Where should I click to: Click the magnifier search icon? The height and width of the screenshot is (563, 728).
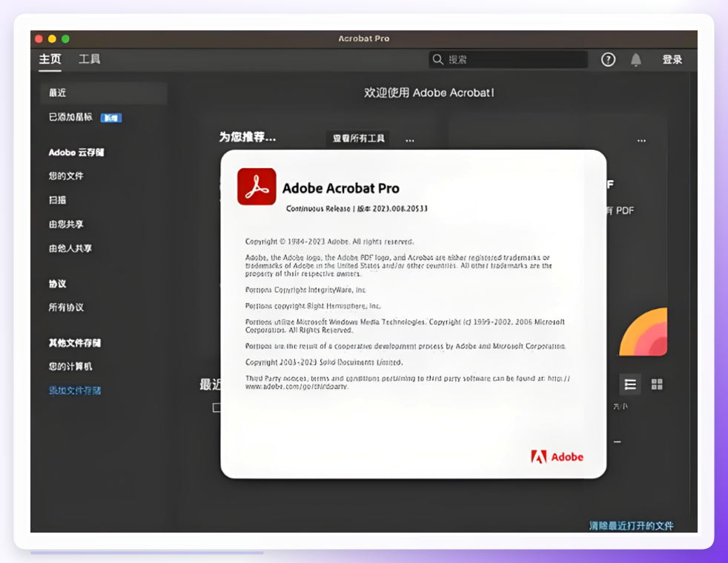click(x=438, y=59)
